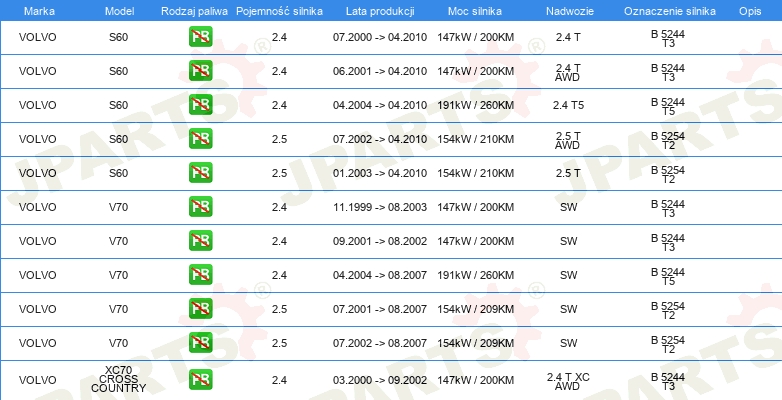Click the 2.4 T XC AWD body cell
This screenshot has height=400, width=782.
pyautogui.click(x=568, y=381)
